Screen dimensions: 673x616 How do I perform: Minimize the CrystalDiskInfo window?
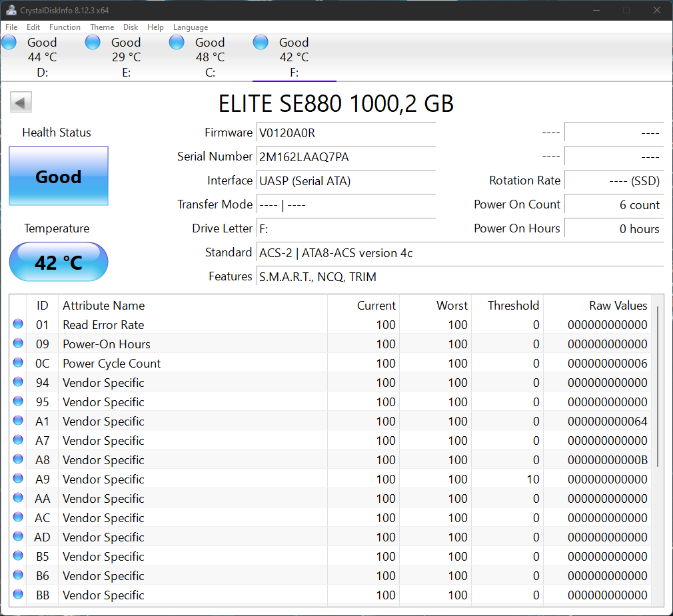[x=596, y=10]
